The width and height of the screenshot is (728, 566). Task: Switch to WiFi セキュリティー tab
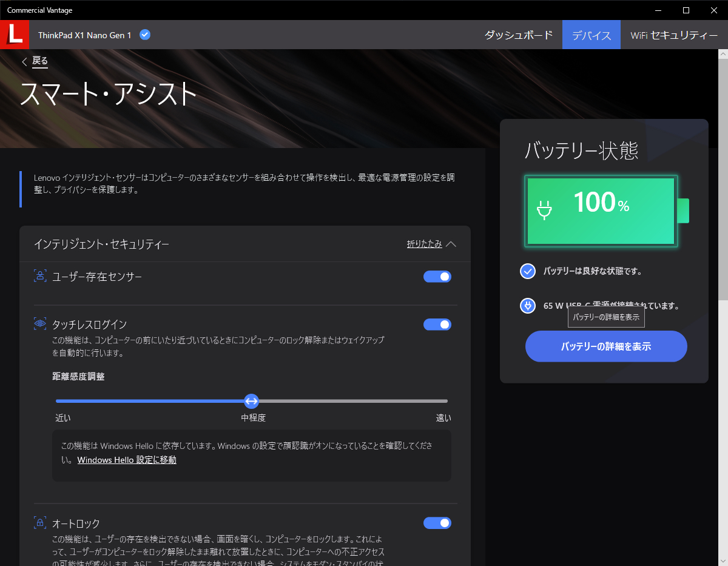(x=674, y=35)
